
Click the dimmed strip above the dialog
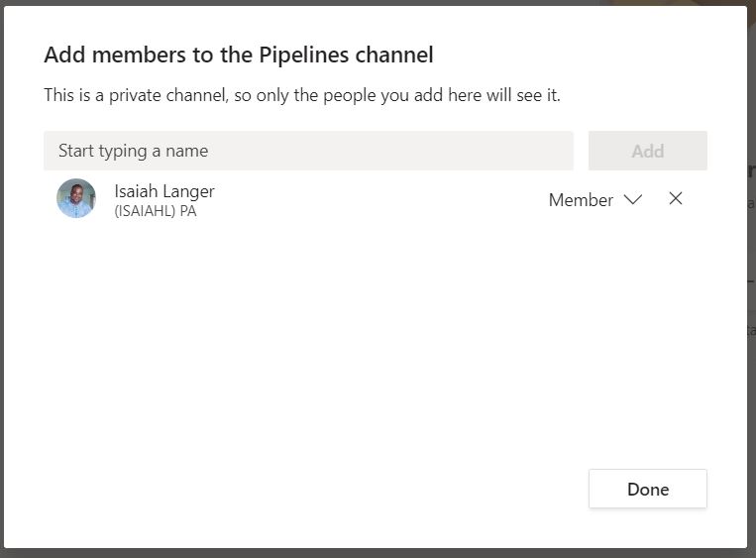(x=377, y=2)
